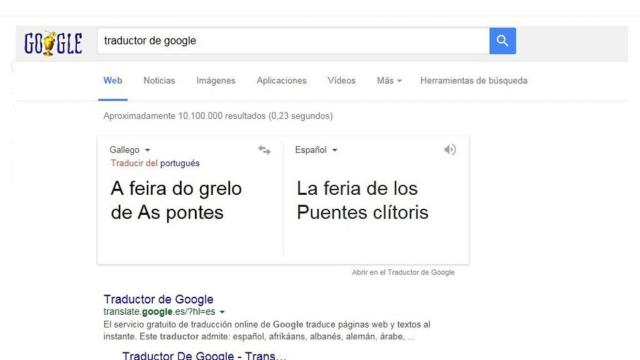Click the result snippet 'El servicio gratuito de traducción'
Image resolution: width=640 pixels, height=360 pixels.
pos(267,331)
